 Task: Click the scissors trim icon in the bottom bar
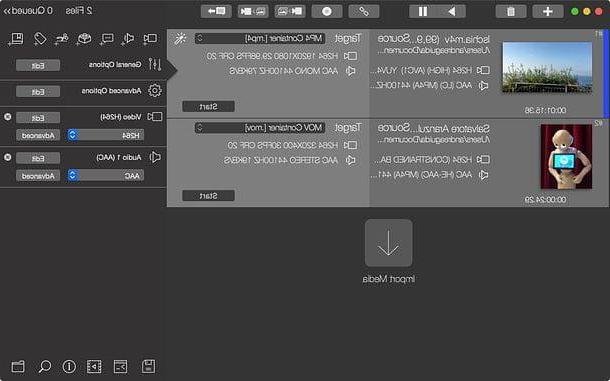(x=121, y=366)
